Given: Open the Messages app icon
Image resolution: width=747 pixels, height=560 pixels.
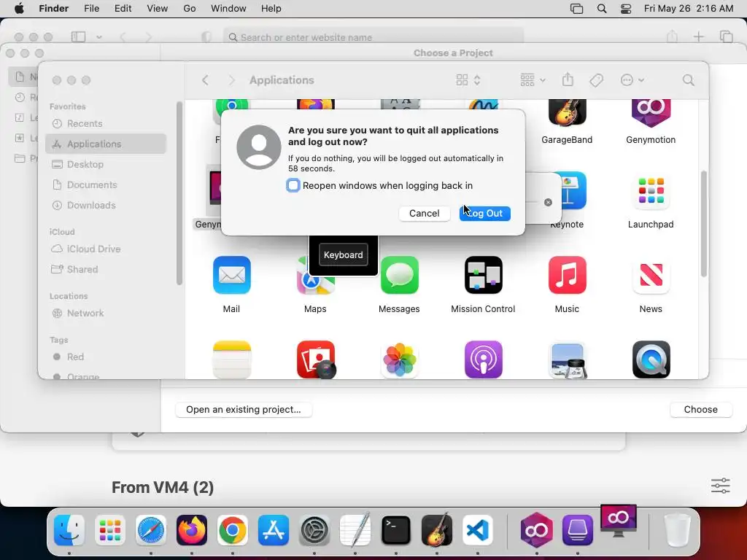Looking at the screenshot, I should coord(399,275).
